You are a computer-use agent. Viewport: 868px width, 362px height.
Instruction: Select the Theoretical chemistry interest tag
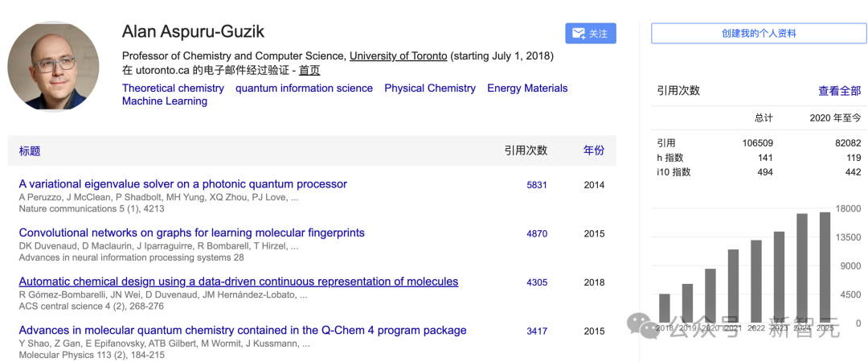(x=173, y=88)
